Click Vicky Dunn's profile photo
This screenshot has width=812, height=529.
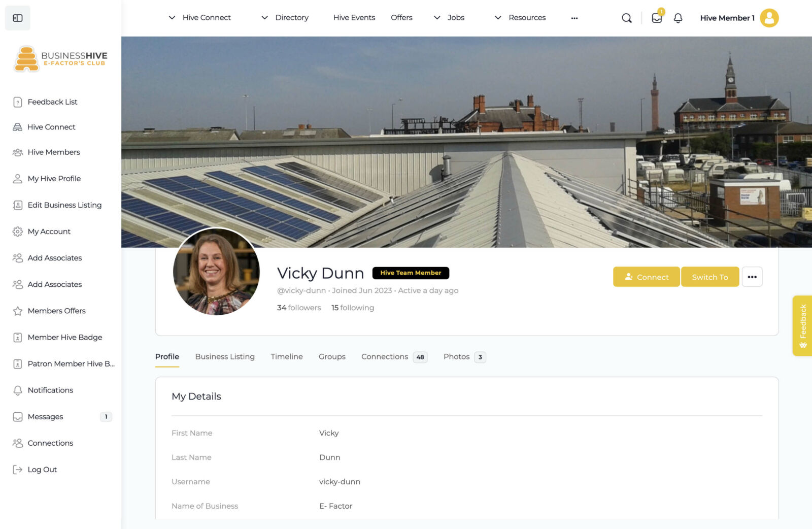coord(216,272)
